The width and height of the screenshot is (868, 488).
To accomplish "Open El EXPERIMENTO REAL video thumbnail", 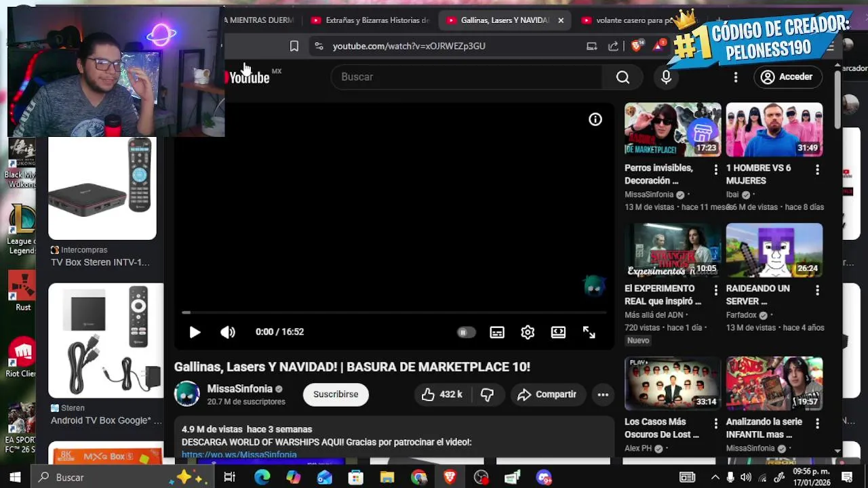I will [x=673, y=250].
